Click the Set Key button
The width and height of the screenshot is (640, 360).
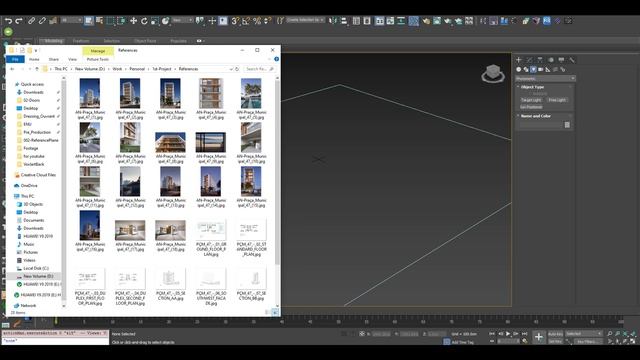pos(555,341)
